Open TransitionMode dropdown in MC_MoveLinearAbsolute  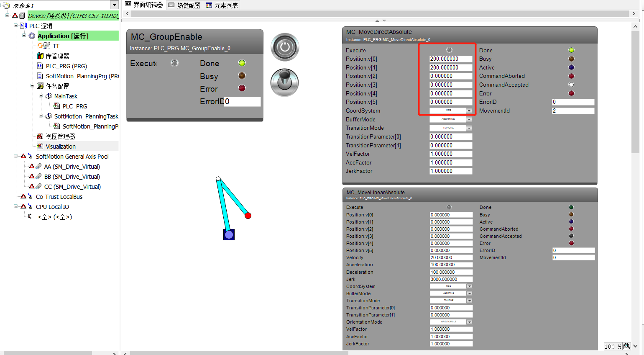click(x=470, y=301)
